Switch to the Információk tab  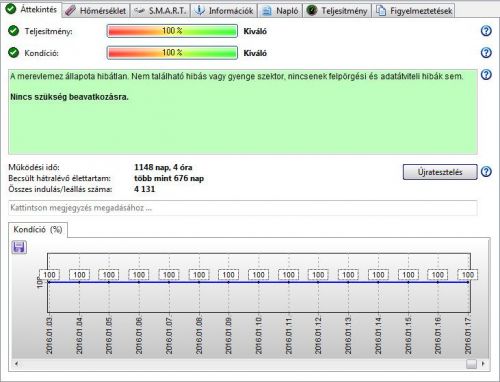(224, 11)
